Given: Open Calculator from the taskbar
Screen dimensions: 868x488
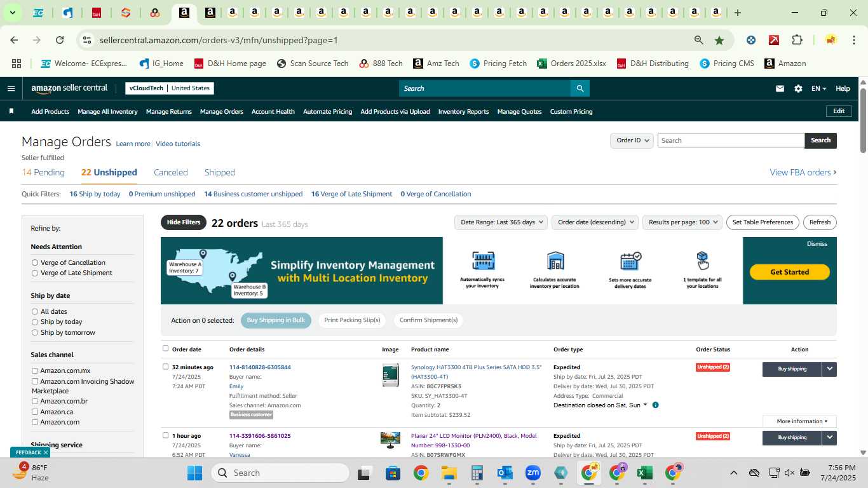Looking at the screenshot, I should tap(477, 473).
